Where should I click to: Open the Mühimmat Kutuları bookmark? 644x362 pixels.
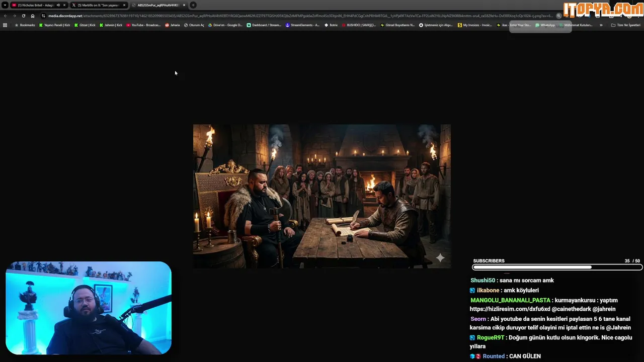(576, 25)
